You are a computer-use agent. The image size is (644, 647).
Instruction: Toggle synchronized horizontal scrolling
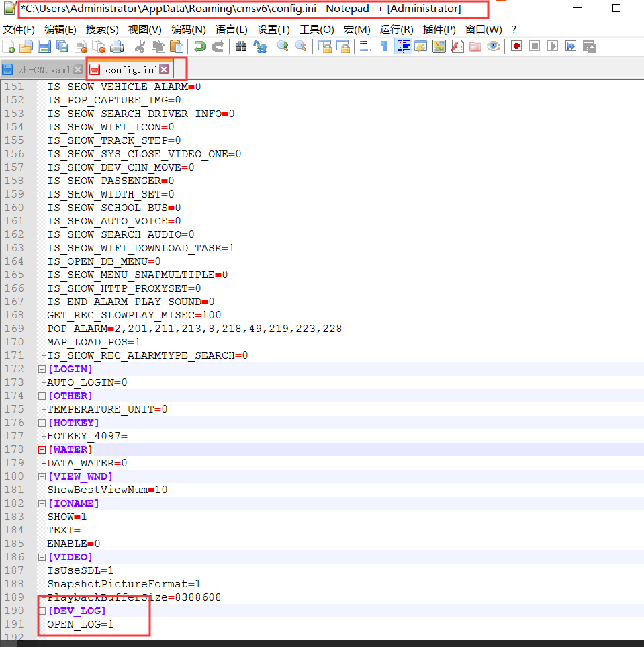click(343, 46)
